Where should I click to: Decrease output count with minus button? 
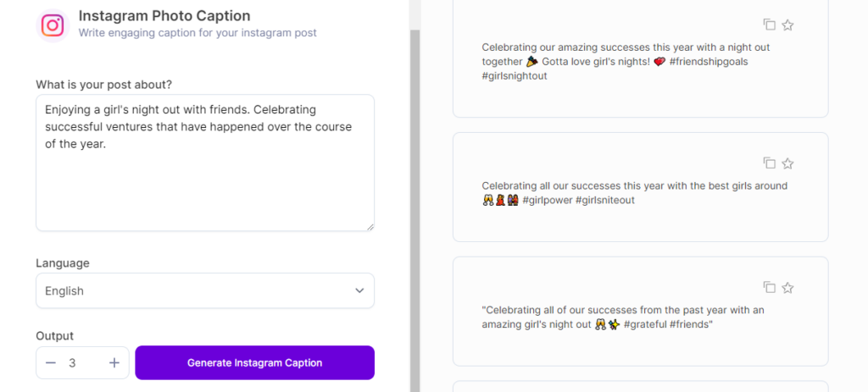[51, 362]
